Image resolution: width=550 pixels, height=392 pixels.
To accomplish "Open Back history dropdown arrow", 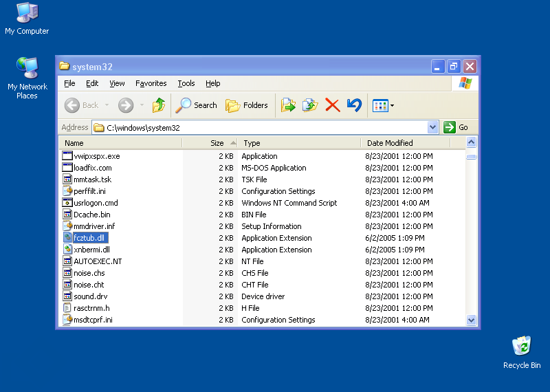I will click(x=107, y=105).
